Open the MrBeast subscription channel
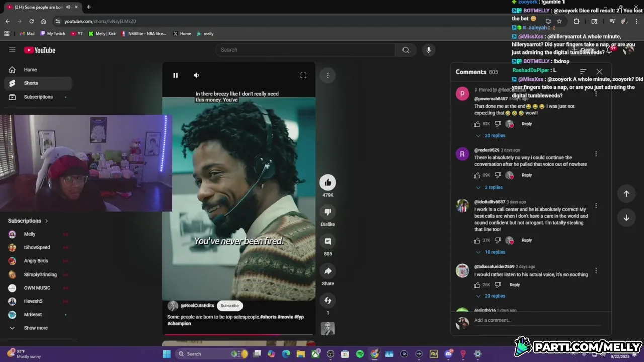Image resolution: width=644 pixels, height=362 pixels. coord(38,315)
